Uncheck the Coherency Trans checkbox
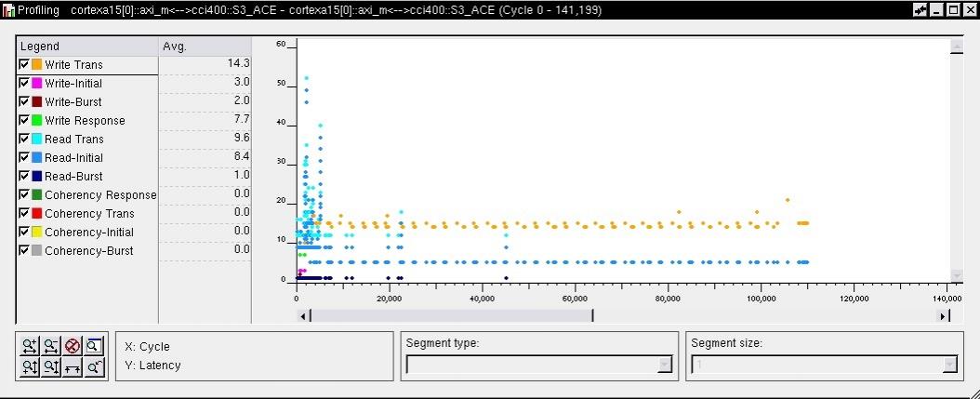The width and height of the screenshot is (980, 399). coord(24,213)
